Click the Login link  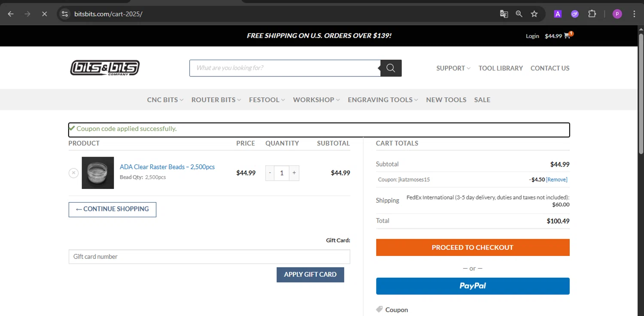(x=532, y=36)
